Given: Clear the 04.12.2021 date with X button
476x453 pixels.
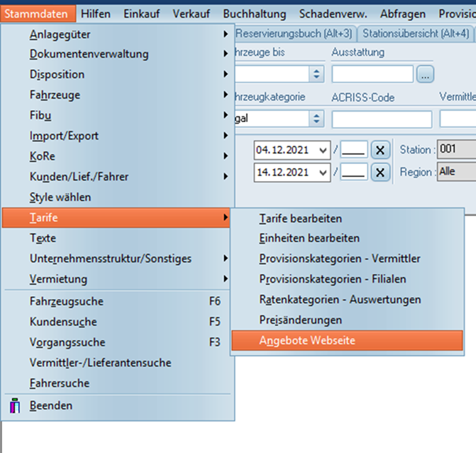Looking at the screenshot, I should [x=380, y=151].
